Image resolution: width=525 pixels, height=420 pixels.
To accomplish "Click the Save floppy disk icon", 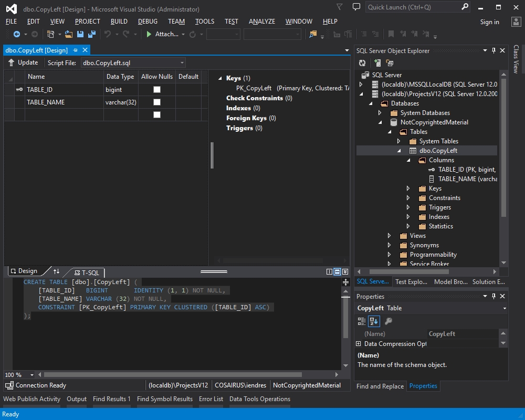I will pos(80,34).
